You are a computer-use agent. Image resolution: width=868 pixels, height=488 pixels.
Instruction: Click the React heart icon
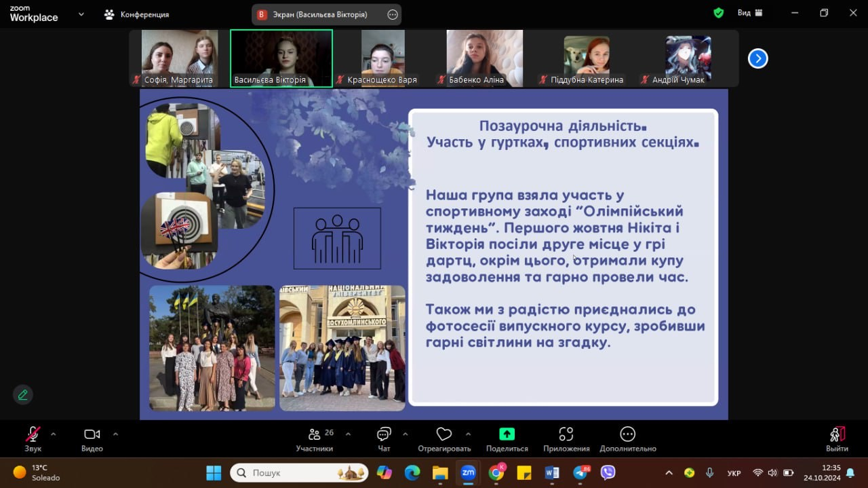[x=444, y=434]
